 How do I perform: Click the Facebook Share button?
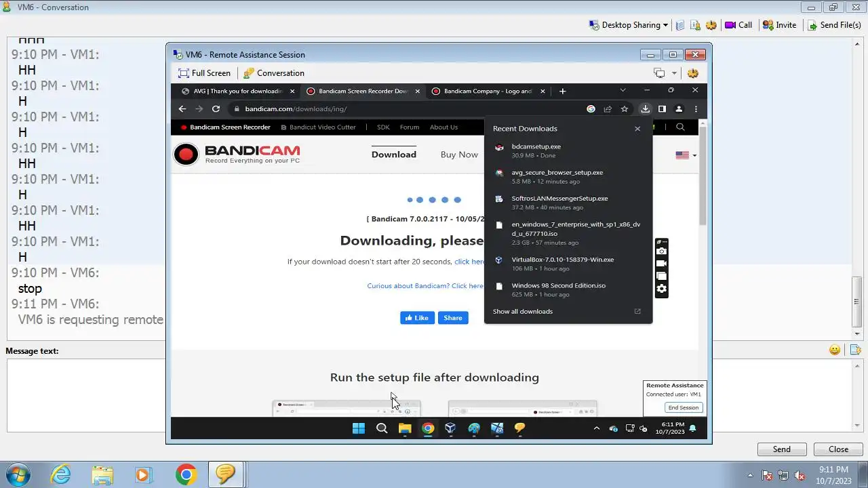tap(453, 318)
